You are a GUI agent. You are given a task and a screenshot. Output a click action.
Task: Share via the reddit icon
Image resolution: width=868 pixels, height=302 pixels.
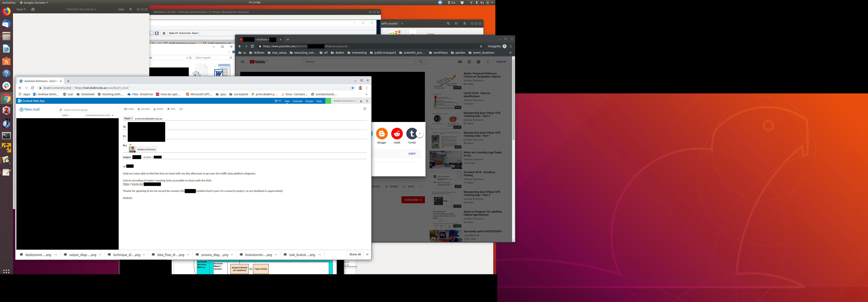pyautogui.click(x=397, y=134)
